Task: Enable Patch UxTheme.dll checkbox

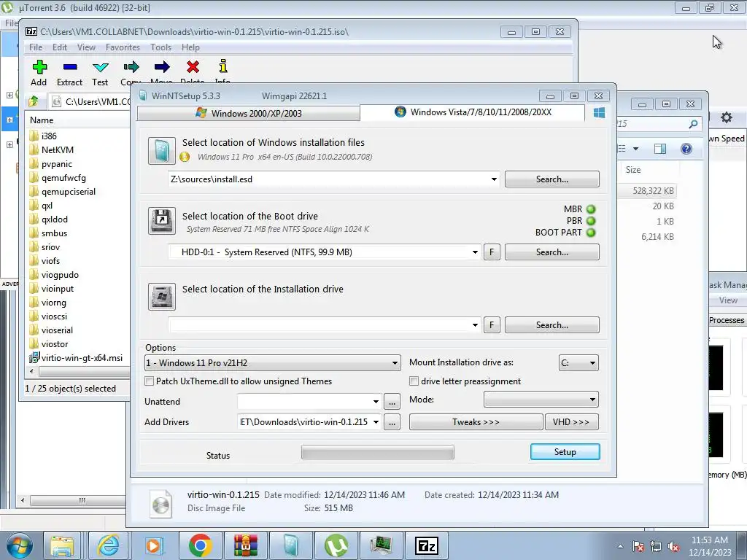Action: click(x=150, y=381)
